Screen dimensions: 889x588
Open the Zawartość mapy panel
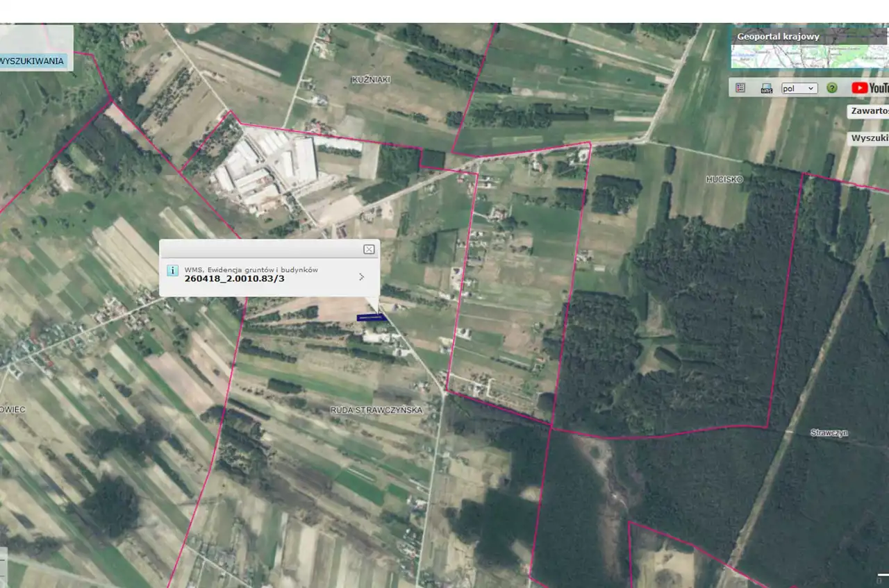tap(869, 111)
